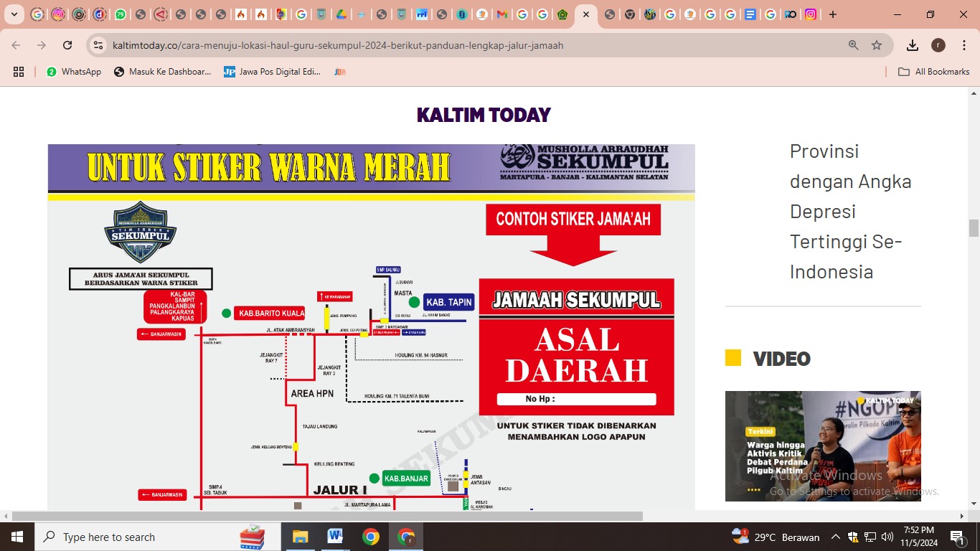Switch to the Gmail tab

(502, 14)
